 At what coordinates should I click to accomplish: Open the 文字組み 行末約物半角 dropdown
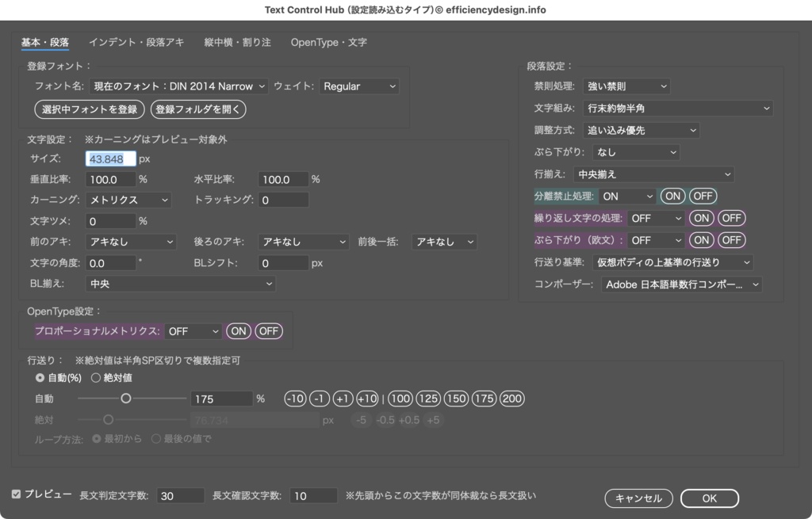pyautogui.click(x=679, y=109)
